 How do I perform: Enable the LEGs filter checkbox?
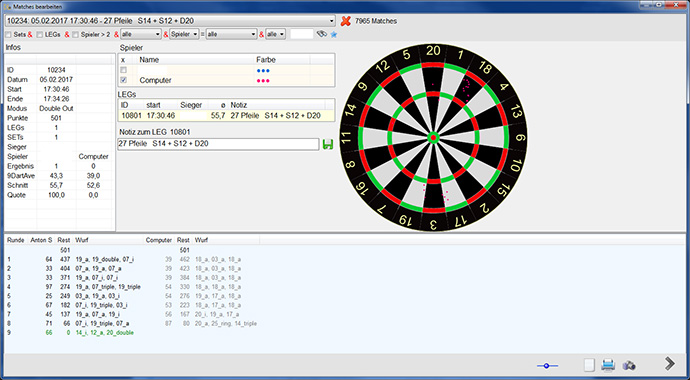pyautogui.click(x=40, y=34)
